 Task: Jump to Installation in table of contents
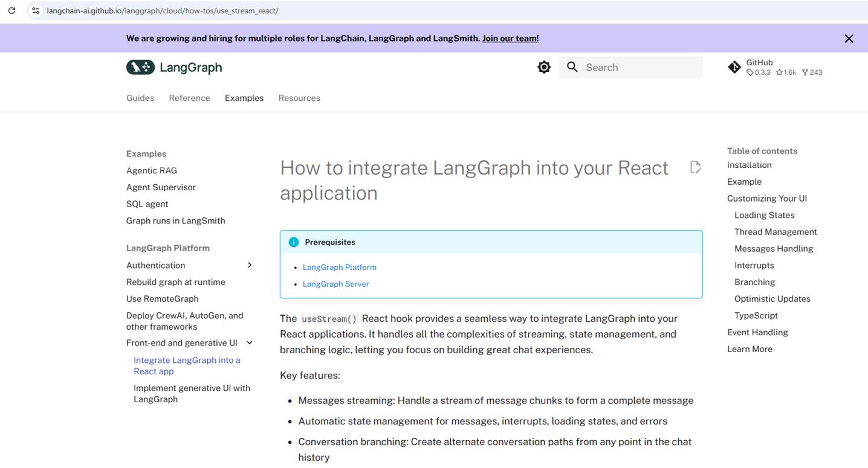click(x=749, y=165)
